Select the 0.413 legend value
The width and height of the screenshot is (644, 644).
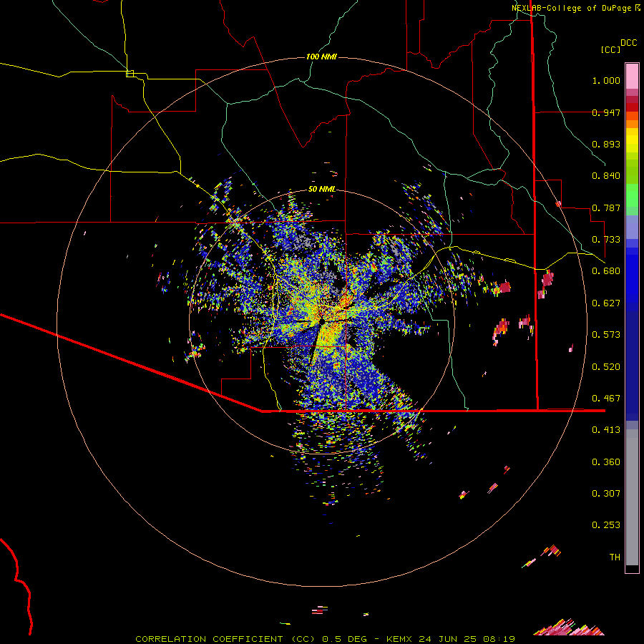(x=606, y=429)
